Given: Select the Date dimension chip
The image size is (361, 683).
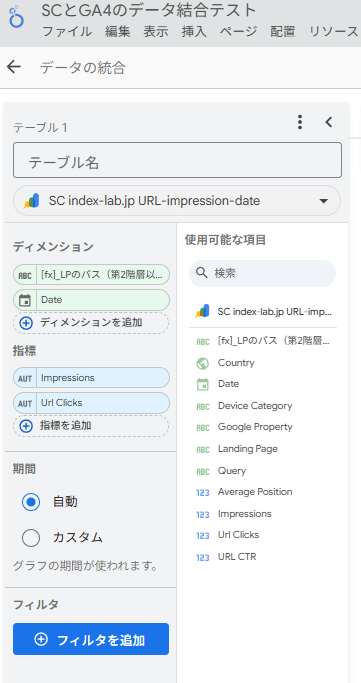Looking at the screenshot, I should [x=91, y=300].
